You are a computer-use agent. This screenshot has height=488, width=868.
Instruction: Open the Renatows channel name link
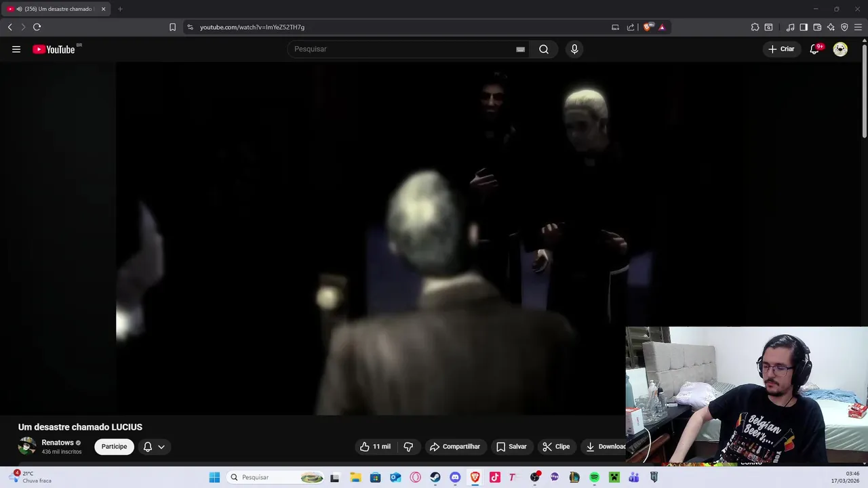click(x=58, y=443)
